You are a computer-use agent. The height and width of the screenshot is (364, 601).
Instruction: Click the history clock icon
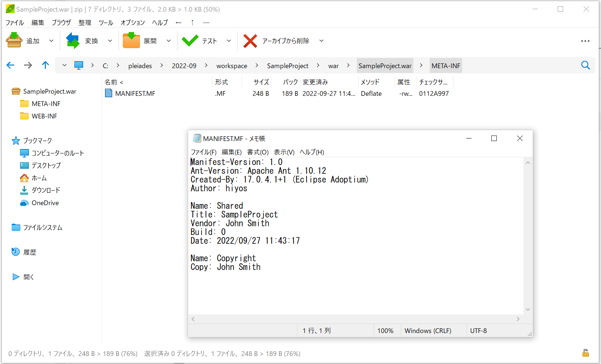[x=16, y=252]
